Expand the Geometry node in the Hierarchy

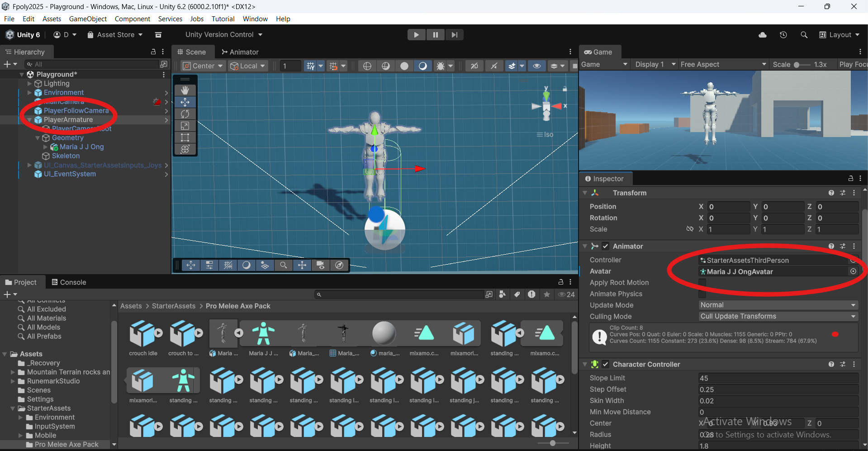tap(38, 138)
